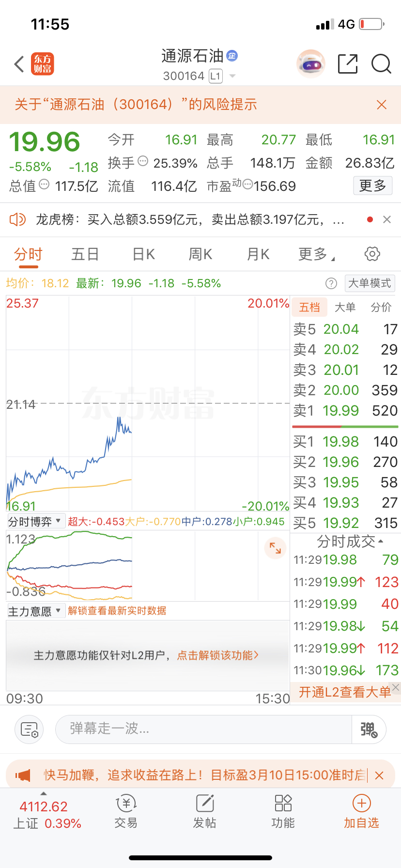Open the 分时博弈 indicator dropdown

pos(35,521)
